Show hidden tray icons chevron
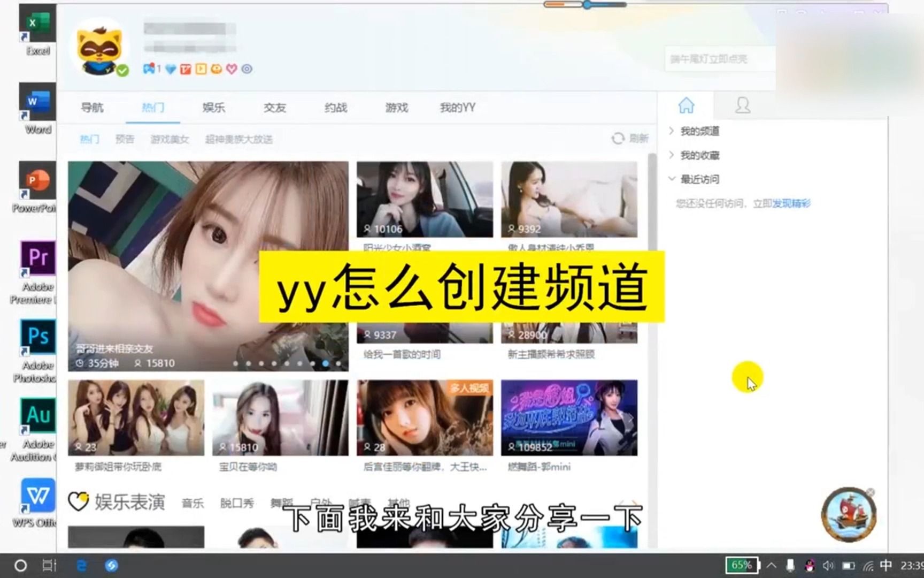 [x=772, y=565]
